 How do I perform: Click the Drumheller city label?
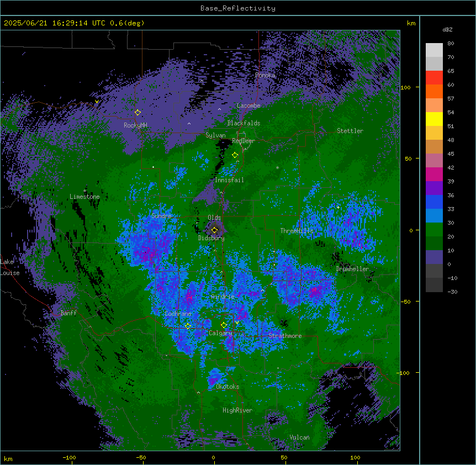point(352,269)
